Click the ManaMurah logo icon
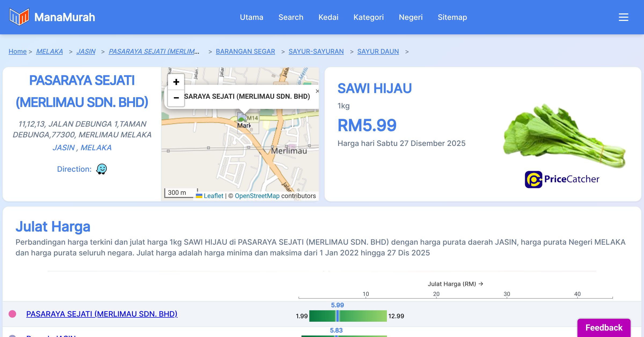644x337 pixels. pyautogui.click(x=19, y=17)
